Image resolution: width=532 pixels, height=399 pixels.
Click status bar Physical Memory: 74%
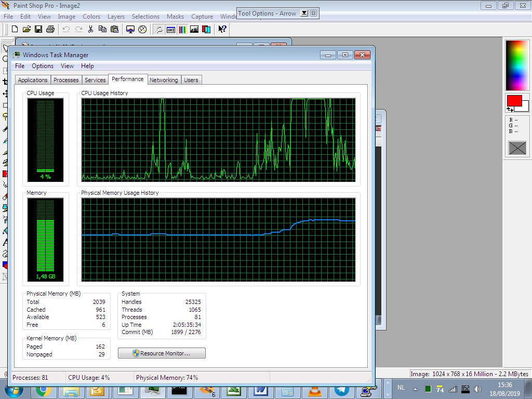point(167,378)
